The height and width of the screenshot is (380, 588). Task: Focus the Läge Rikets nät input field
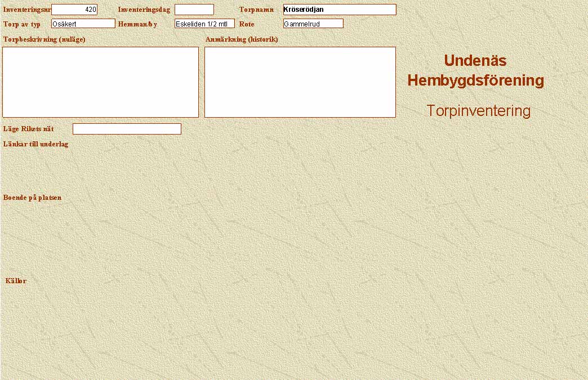point(127,129)
